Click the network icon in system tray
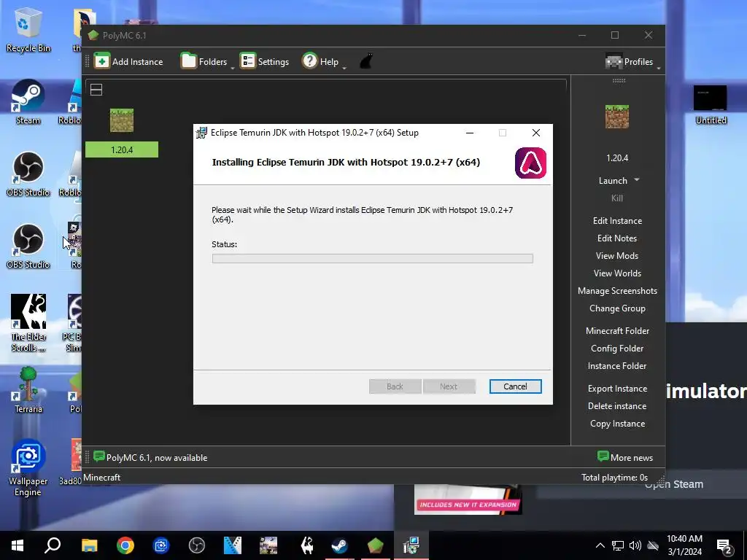 [x=618, y=545]
